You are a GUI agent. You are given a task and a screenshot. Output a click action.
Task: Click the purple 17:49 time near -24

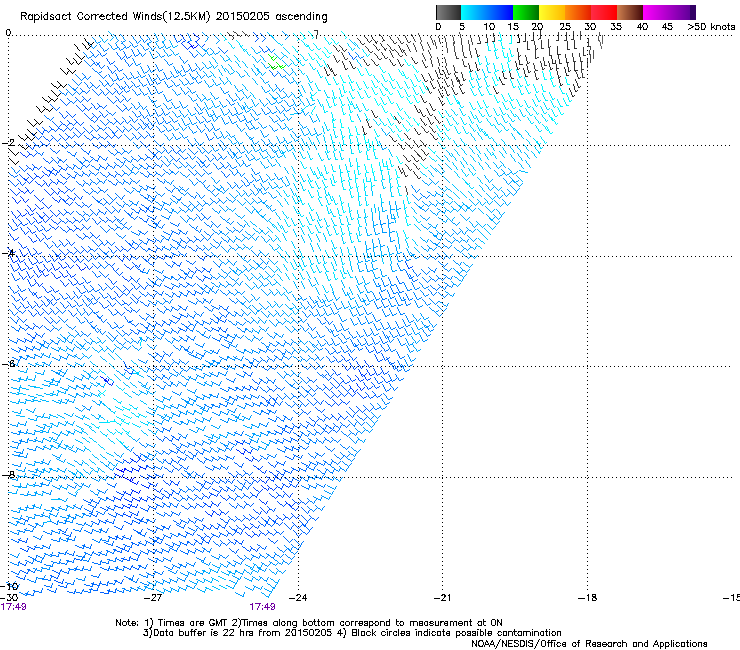[x=262, y=607]
